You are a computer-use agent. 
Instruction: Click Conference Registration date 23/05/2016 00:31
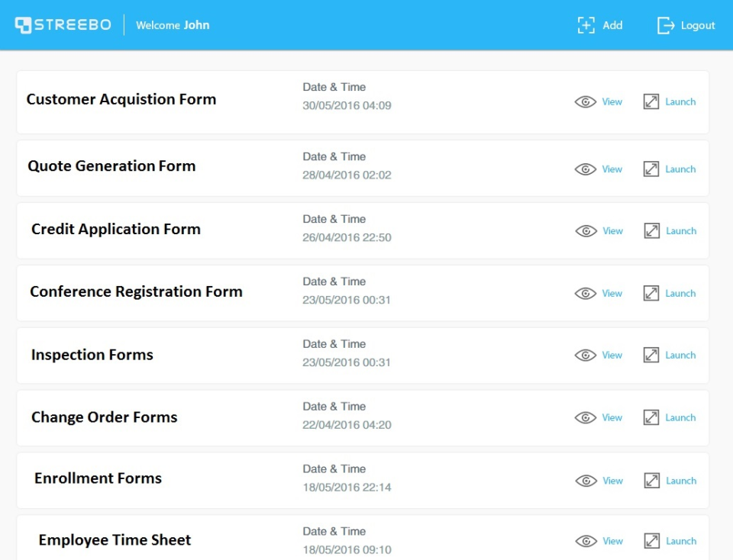click(x=347, y=300)
